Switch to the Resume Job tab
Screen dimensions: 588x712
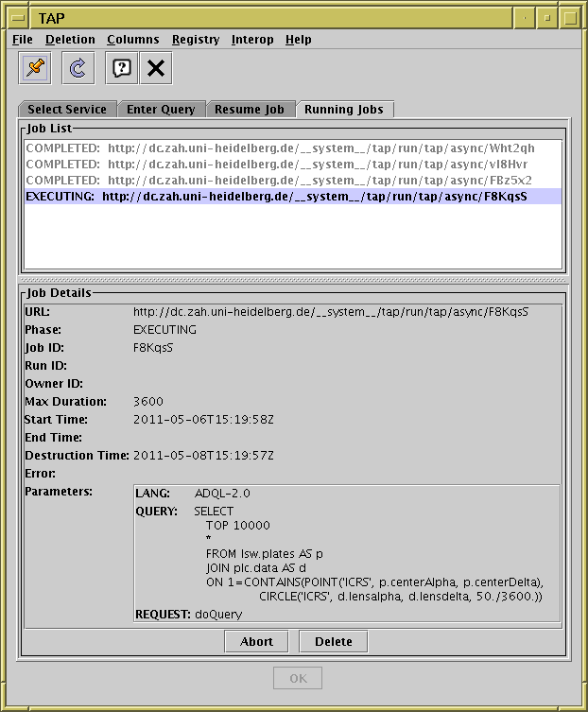[x=250, y=110]
